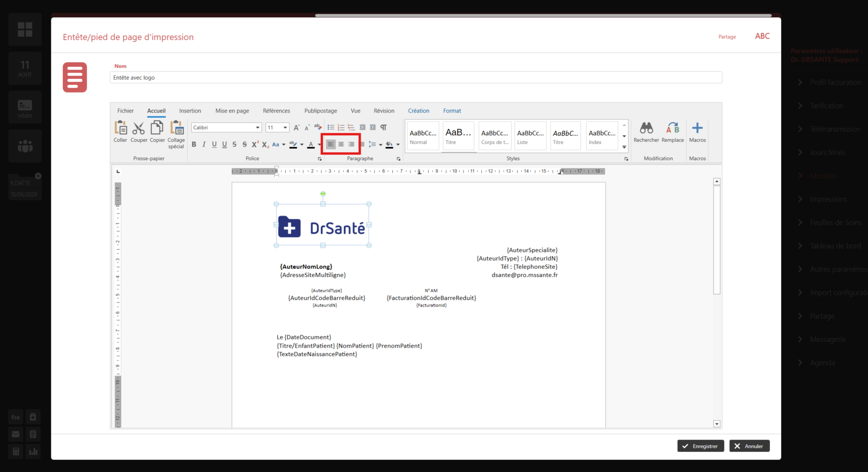The width and height of the screenshot is (868, 472).
Task: Clear formatting with eraser icon
Action: coord(318,127)
